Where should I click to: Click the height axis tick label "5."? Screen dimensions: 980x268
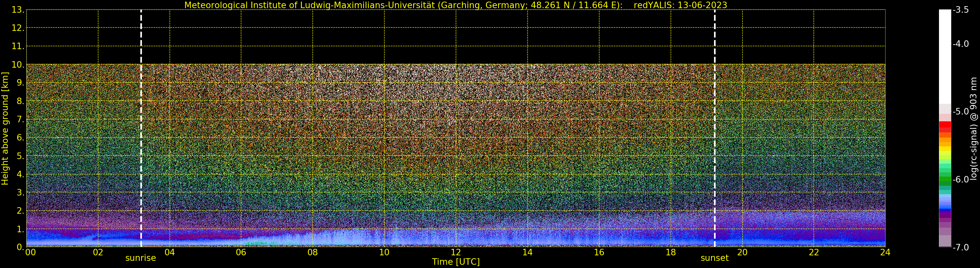click(20, 156)
